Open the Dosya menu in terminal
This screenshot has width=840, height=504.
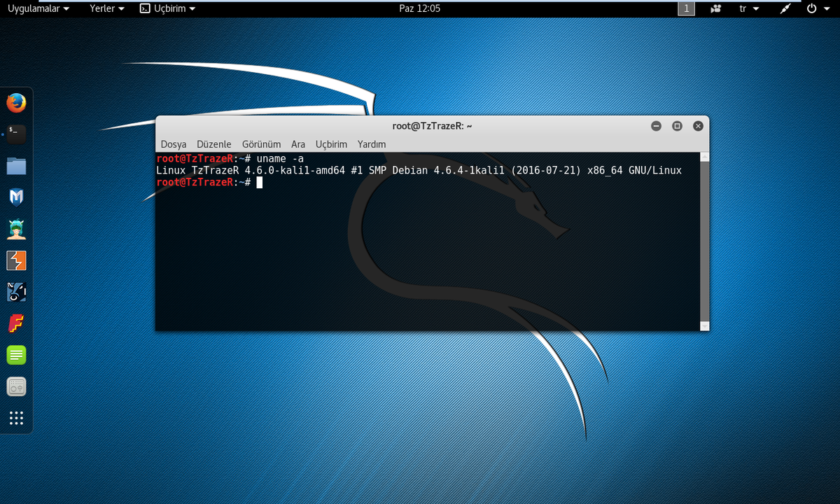tap(174, 144)
